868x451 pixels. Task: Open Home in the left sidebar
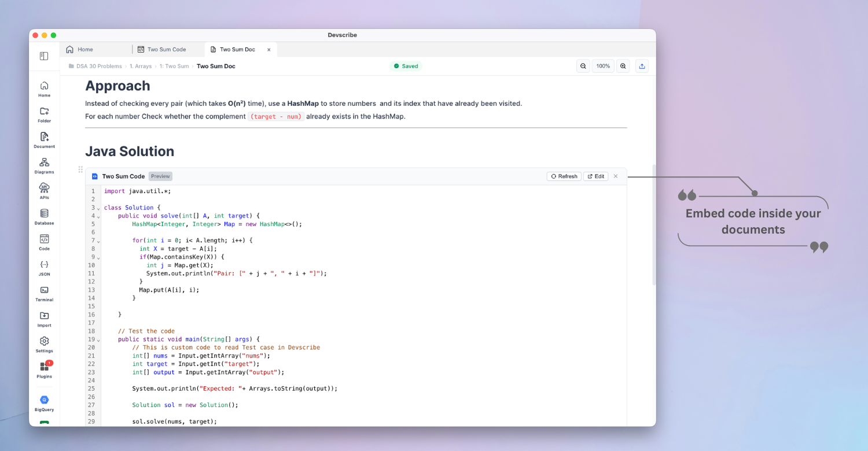point(44,89)
